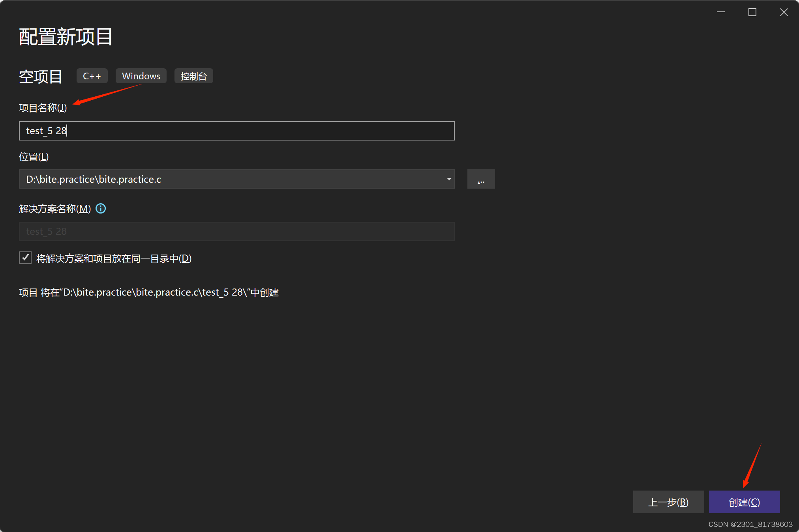This screenshot has width=799, height=532.
Task: Click the 项目名称(J) label
Action: pos(43,108)
